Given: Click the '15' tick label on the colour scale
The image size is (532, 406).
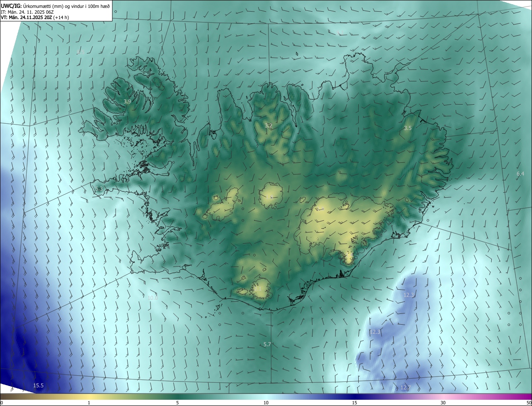Looking at the screenshot, I should coord(355,403).
